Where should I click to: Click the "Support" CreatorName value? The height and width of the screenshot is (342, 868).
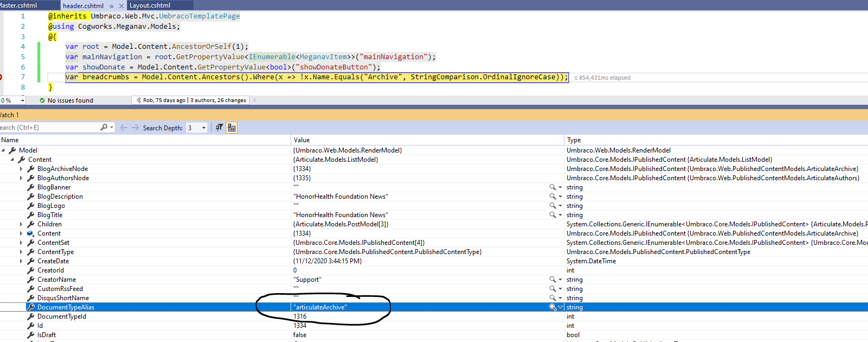point(307,280)
